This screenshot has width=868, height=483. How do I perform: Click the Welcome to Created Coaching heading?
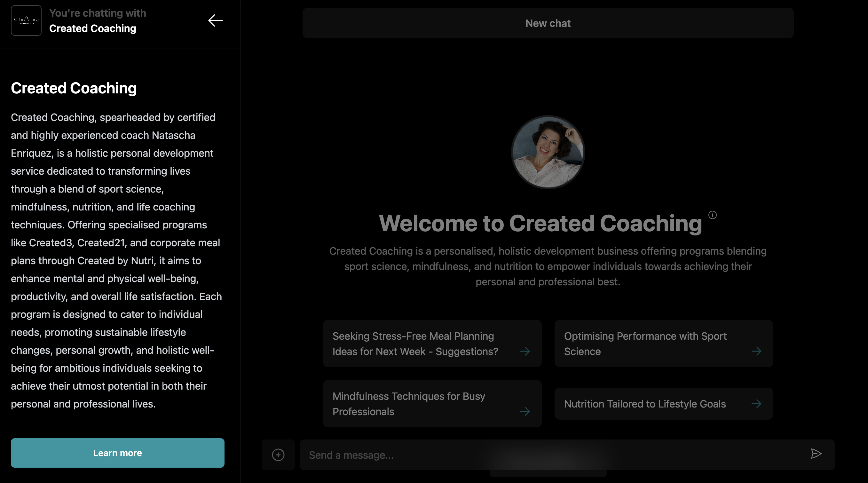(540, 224)
